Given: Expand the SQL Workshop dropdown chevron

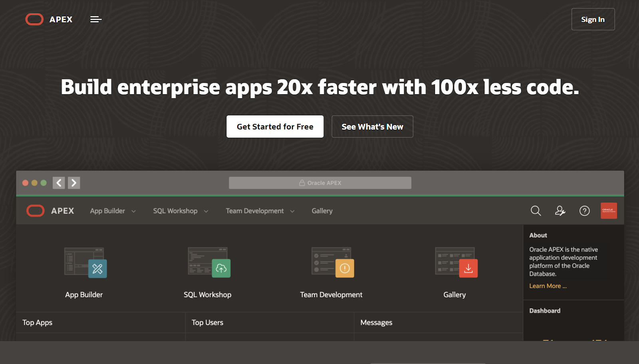Looking at the screenshot, I should (206, 211).
